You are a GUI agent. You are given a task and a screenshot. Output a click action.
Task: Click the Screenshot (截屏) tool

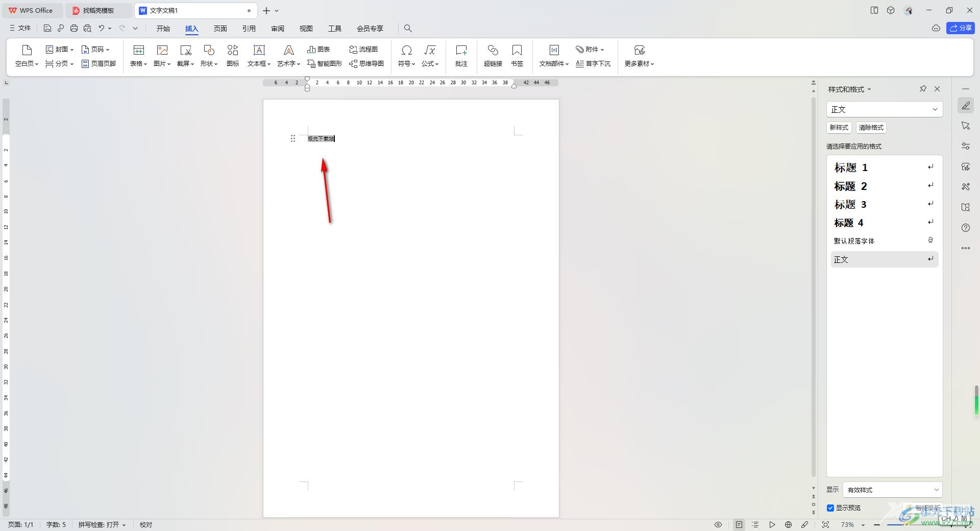(186, 56)
